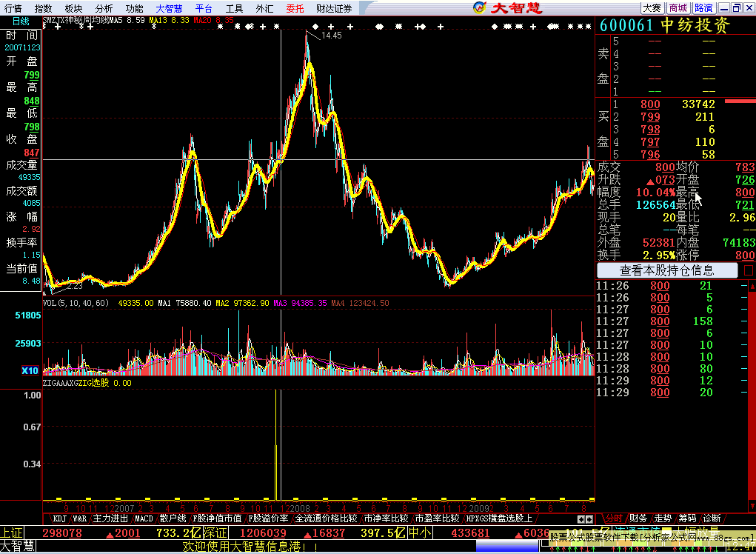Click the 日线 period label

click(21, 21)
